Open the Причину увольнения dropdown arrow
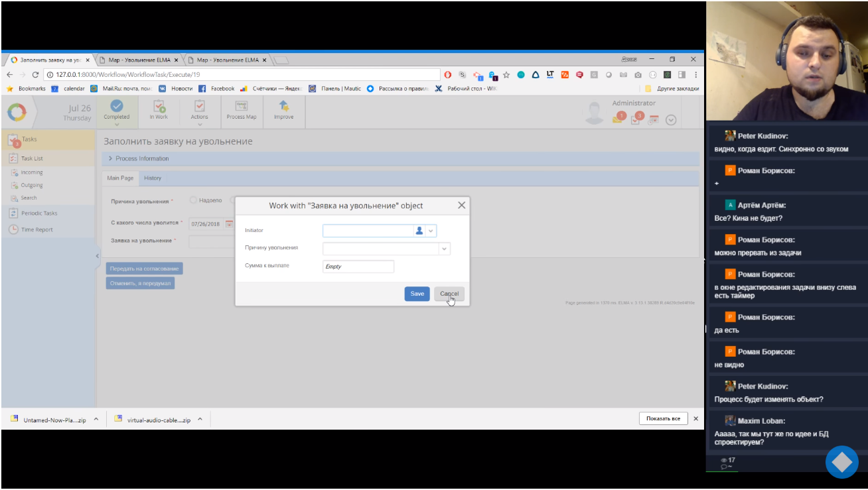The width and height of the screenshot is (868, 490). [x=445, y=249]
